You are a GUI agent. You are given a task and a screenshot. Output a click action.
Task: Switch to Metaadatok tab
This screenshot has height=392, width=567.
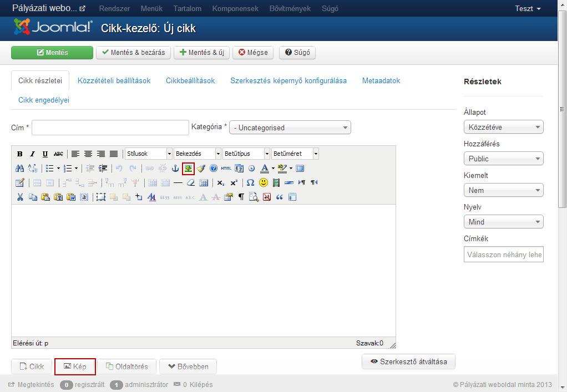pyautogui.click(x=381, y=80)
